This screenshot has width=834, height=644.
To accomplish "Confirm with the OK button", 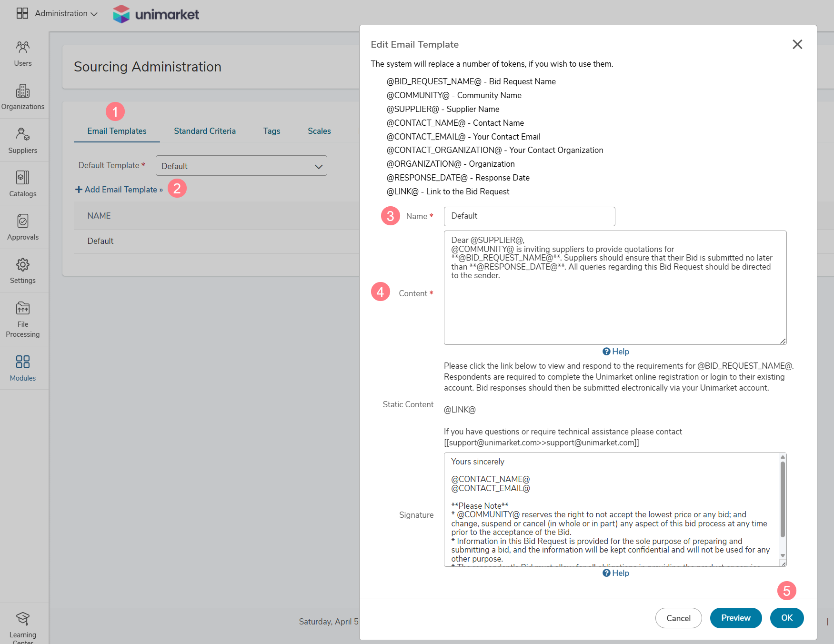I will 787,618.
